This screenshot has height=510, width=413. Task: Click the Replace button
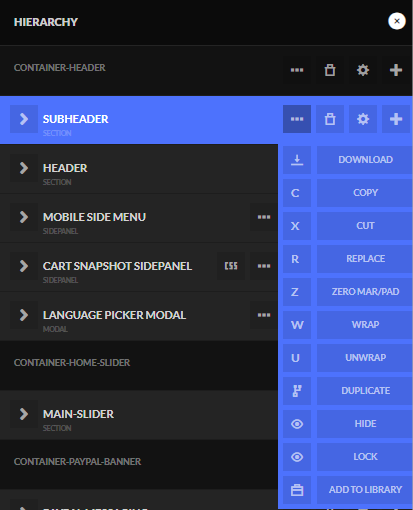365,259
